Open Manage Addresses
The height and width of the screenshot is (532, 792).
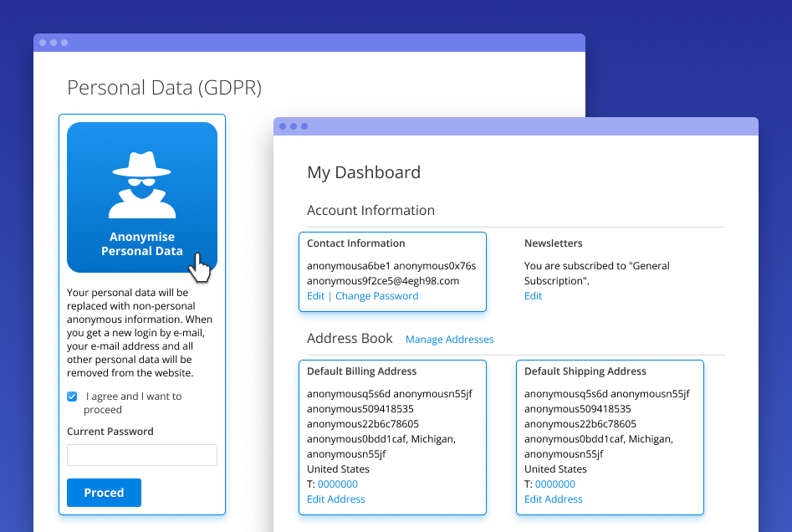coord(449,339)
